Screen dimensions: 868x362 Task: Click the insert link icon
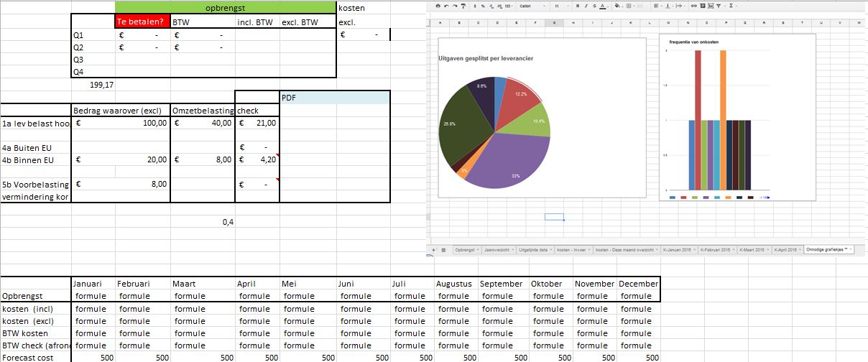694,6
